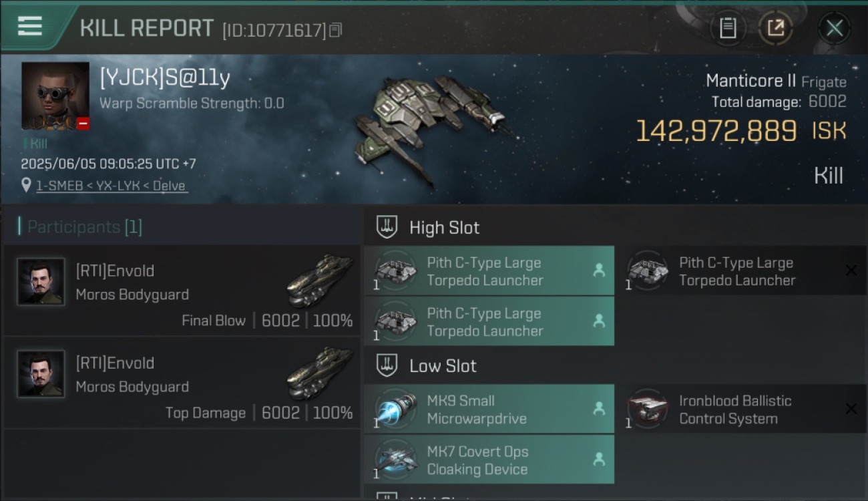Screen dimensions: 868x501
Task: Toggle the person marker on MK9 Microwarpdrive
Action: pos(599,409)
